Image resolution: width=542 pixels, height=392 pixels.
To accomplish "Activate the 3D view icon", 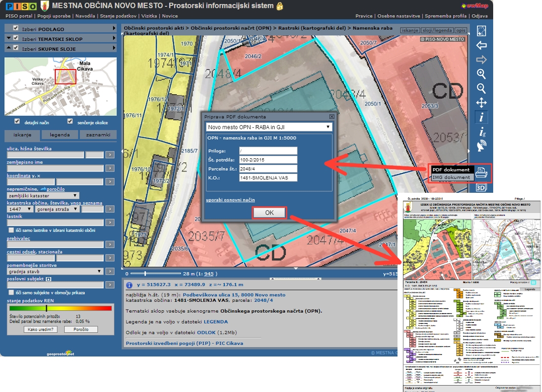I will tap(481, 187).
